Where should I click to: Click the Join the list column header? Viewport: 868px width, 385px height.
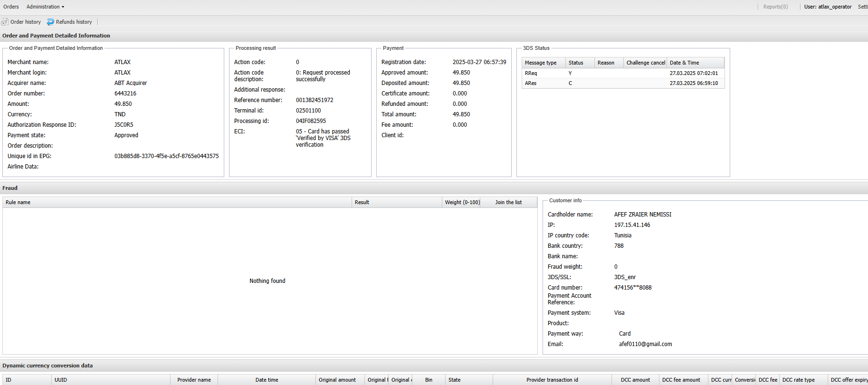[x=508, y=202]
